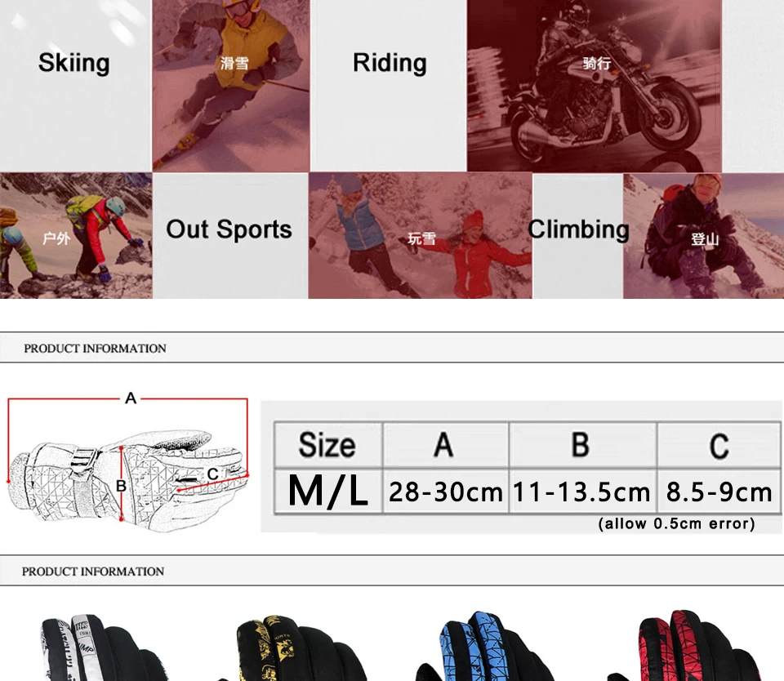Click the M/L size cell
The height and width of the screenshot is (681, 784).
(x=328, y=491)
